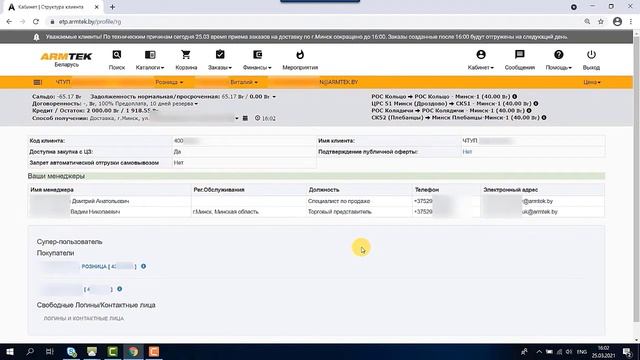Click the Супер-пользователь heading
Image resolution: width=640 pixels, height=360 pixels.
(69, 242)
